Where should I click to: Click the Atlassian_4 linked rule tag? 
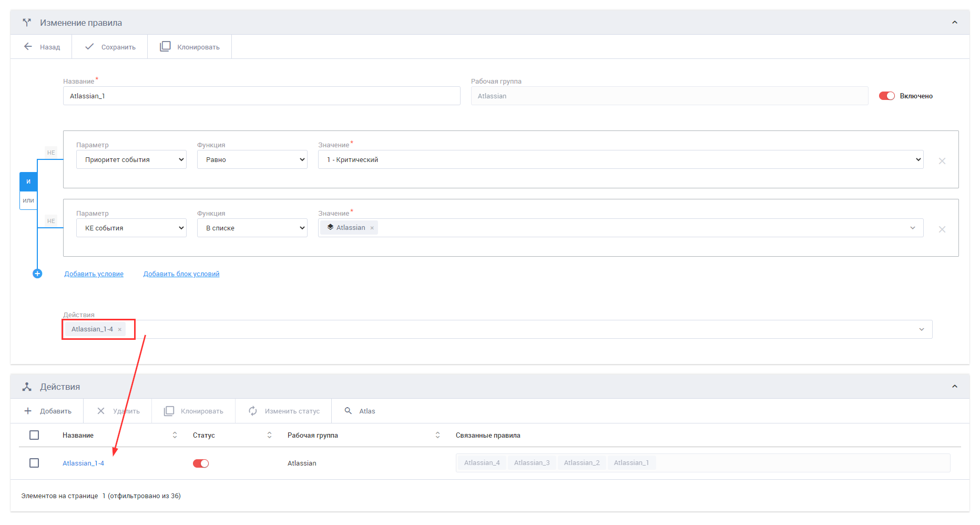[482, 463]
